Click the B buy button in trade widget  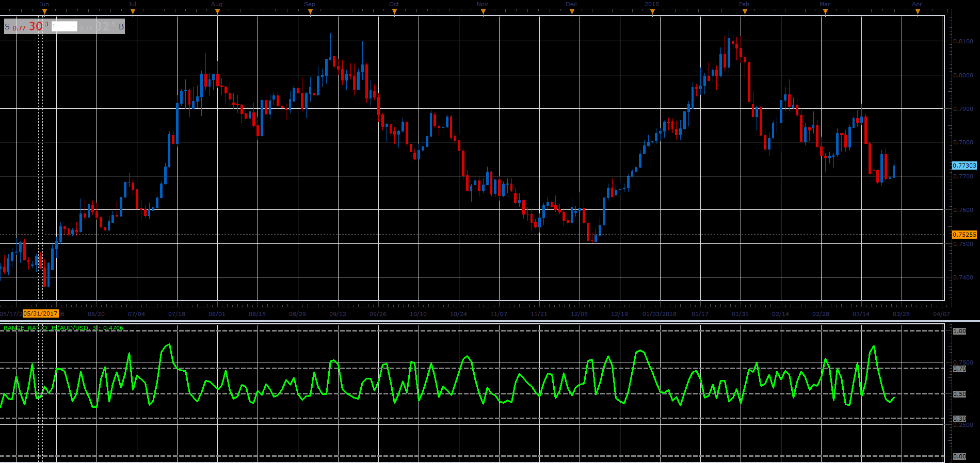(x=121, y=27)
